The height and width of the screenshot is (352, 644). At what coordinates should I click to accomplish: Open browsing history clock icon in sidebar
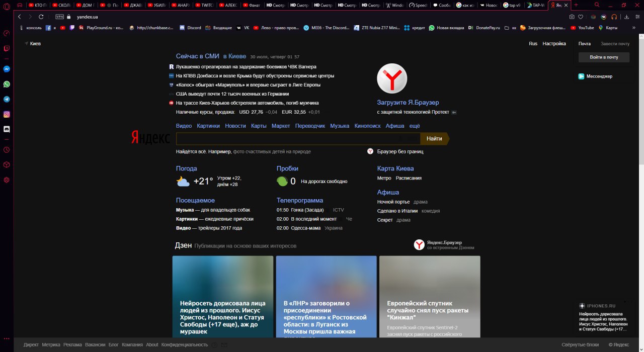click(7, 149)
